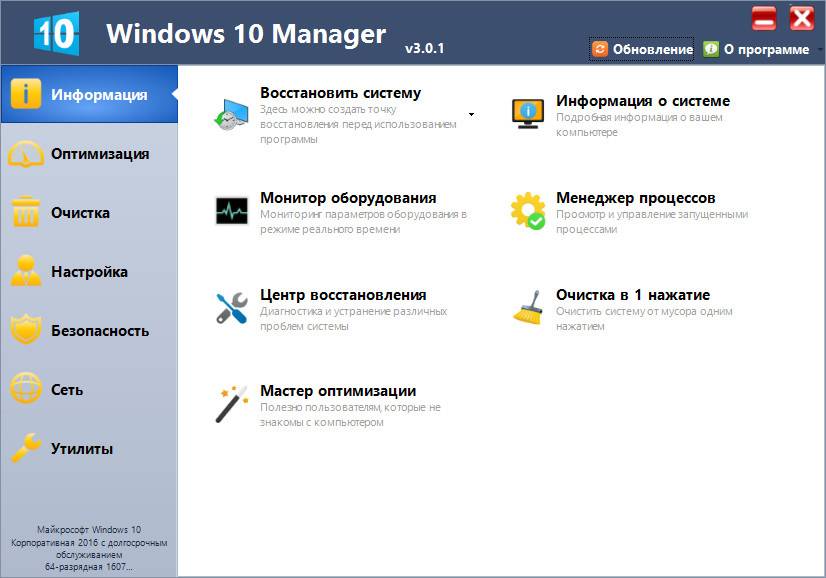Image resolution: width=826 pixels, height=578 pixels.
Task: Click description 'Очистить систему от мусора одним нажатием'
Action: (644, 319)
